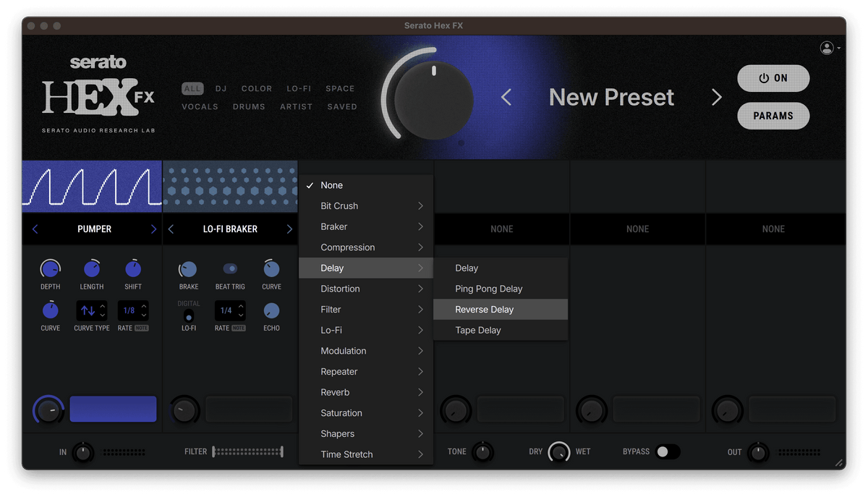The image size is (868, 497).
Task: Toggle the DIGITAL LO-FI switch
Action: (x=189, y=316)
